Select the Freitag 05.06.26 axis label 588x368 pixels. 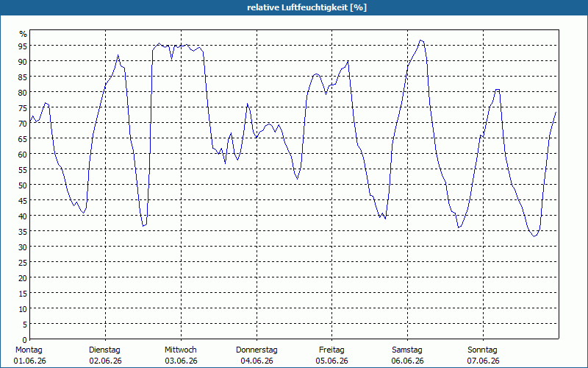tap(332, 355)
